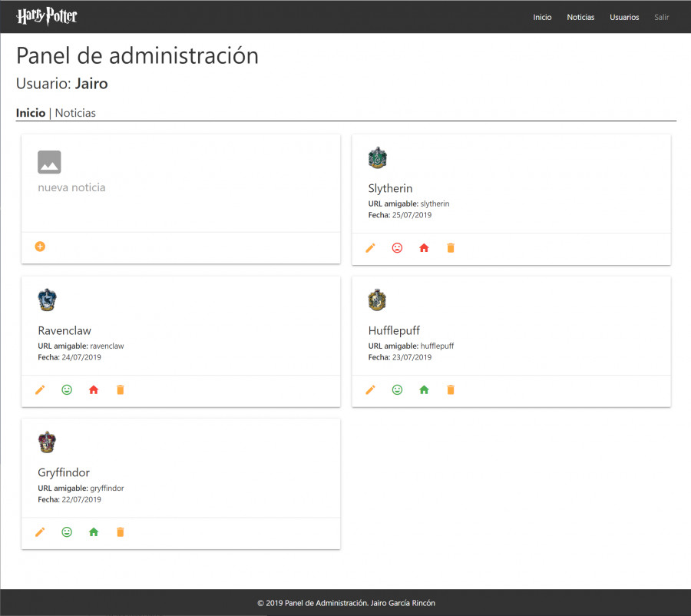Viewport: 691px width, 616px height.
Task: Click the Slytherin date 25/07/2019
Action: tap(412, 215)
